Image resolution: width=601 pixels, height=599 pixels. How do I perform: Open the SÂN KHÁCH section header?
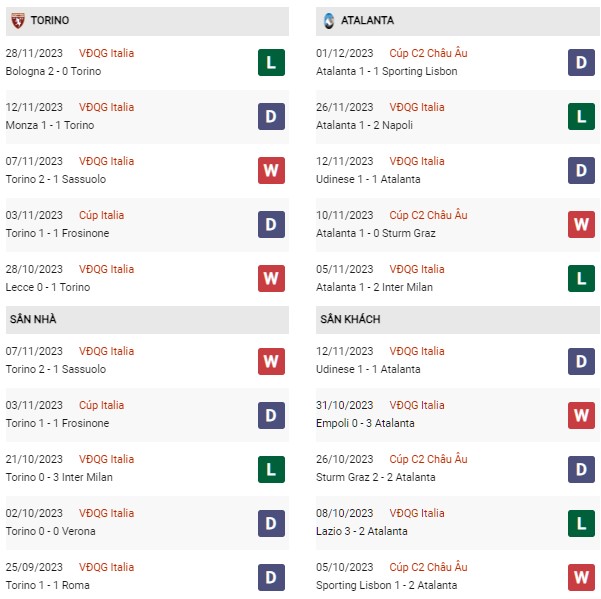tap(458, 320)
